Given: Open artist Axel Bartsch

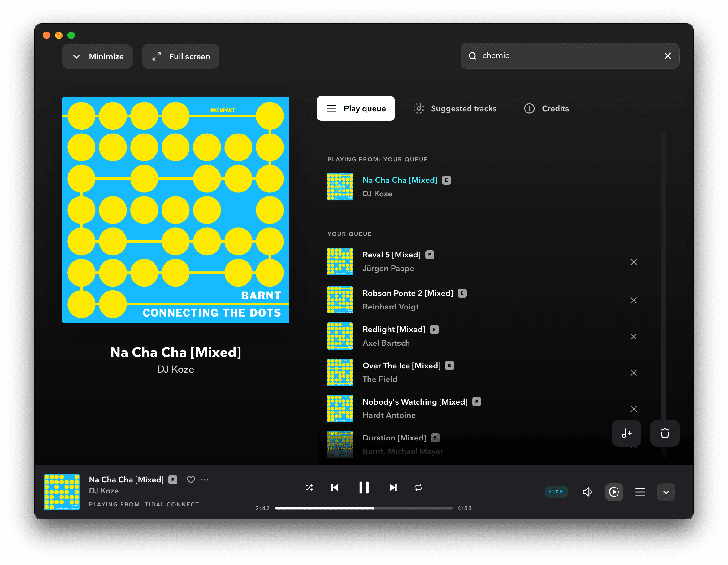Looking at the screenshot, I should coord(386,343).
